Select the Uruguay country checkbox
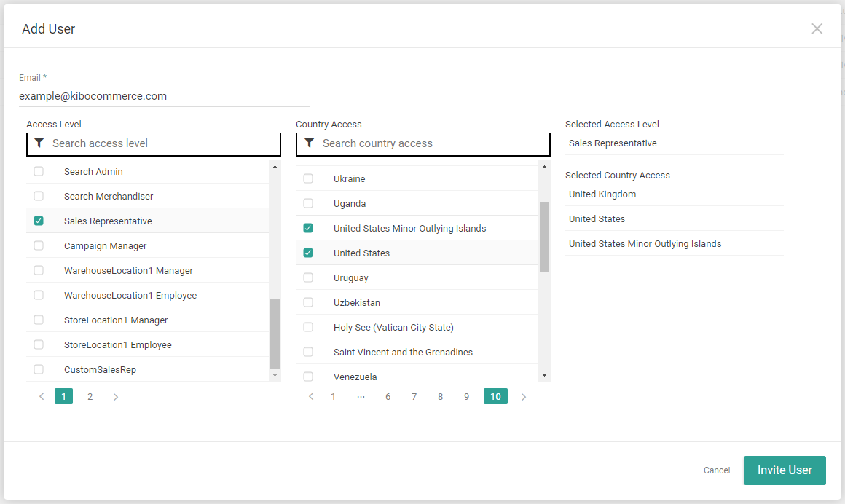The height and width of the screenshot is (504, 845). [307, 277]
